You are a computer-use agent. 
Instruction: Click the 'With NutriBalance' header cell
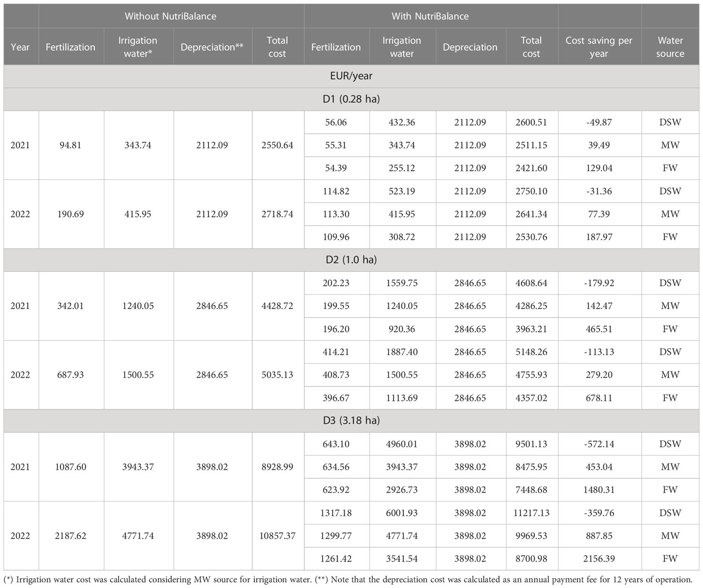point(430,16)
